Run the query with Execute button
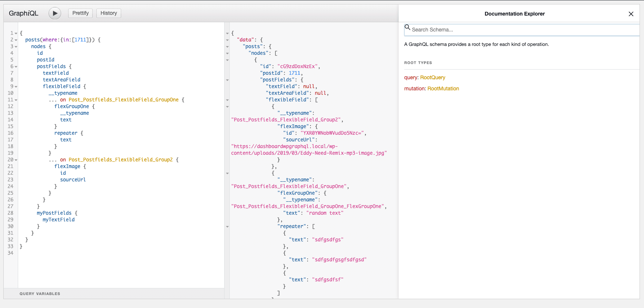This screenshot has width=644, height=308. [55, 13]
